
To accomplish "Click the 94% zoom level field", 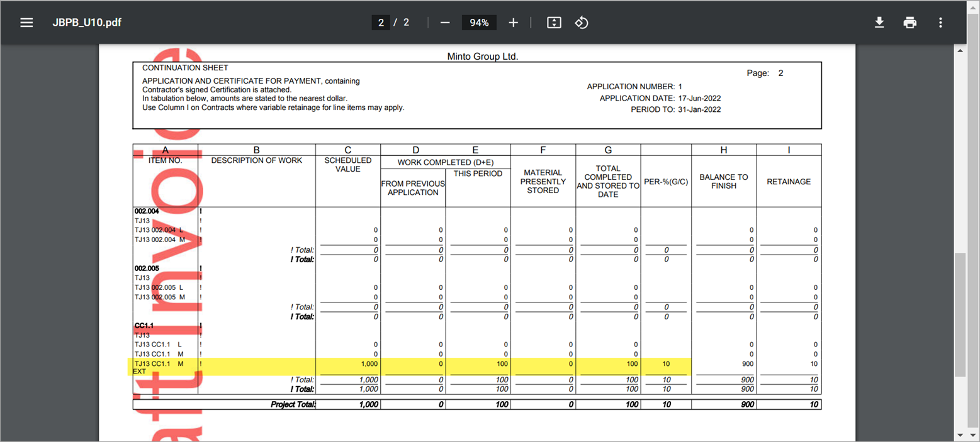I will click(479, 23).
